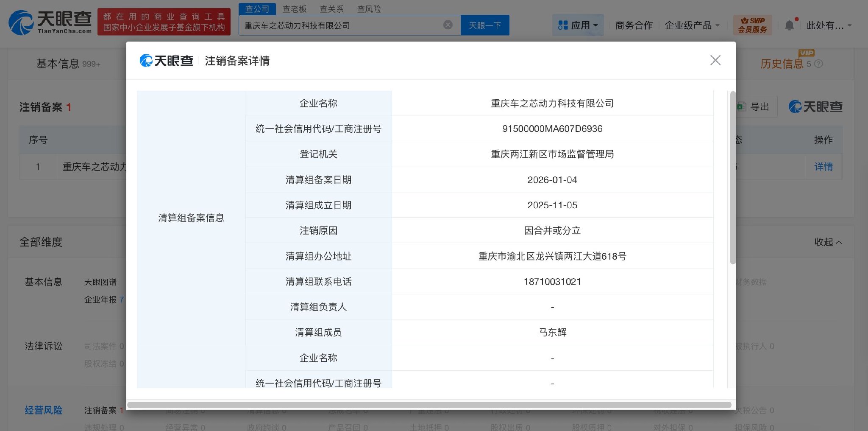Switch to the 查老板 tab

coord(295,9)
